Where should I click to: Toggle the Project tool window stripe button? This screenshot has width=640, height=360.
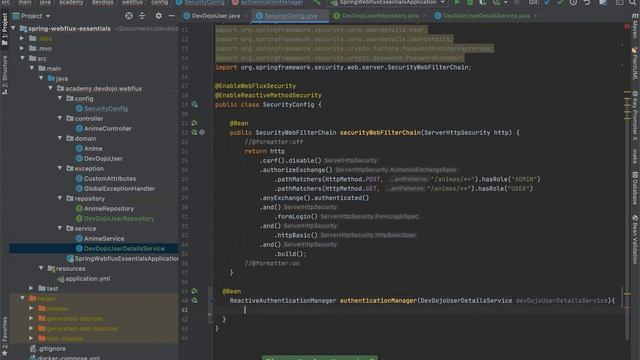[x=4, y=29]
